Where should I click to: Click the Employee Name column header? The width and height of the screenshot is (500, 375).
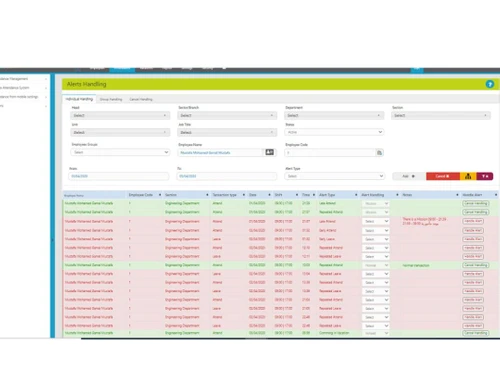(74, 195)
